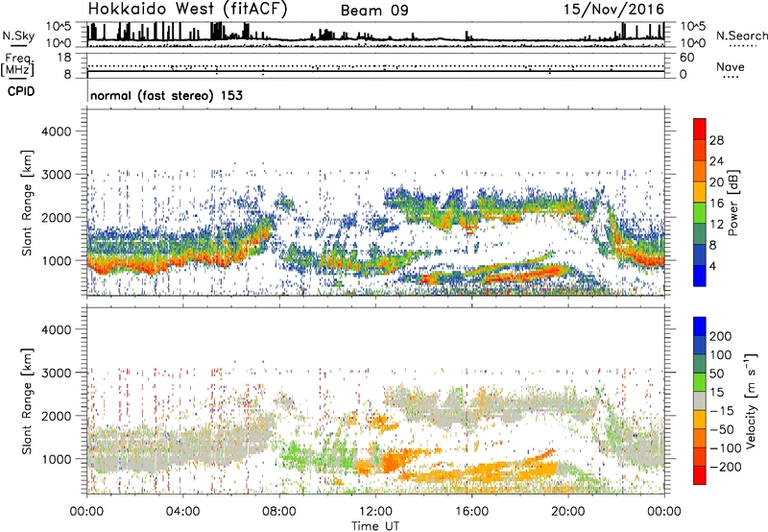This screenshot has height=532, width=768.
Task: Click the "08:00" time tick label
Action: [x=279, y=512]
